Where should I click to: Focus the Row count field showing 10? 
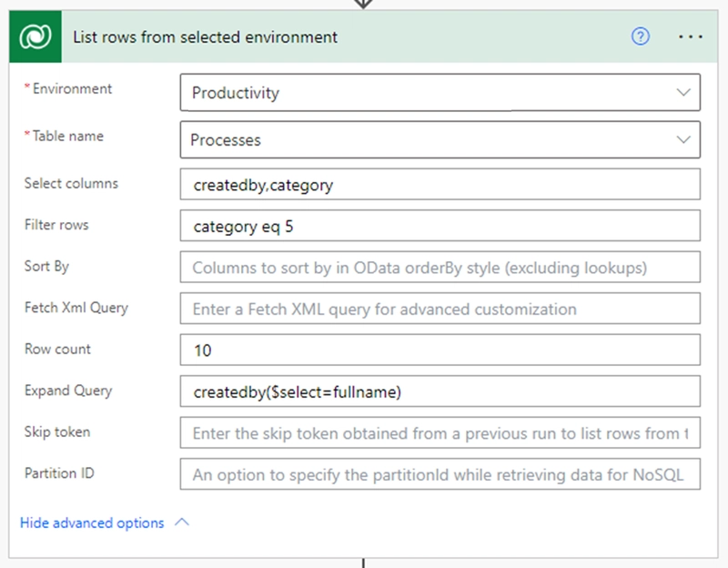pyautogui.click(x=440, y=350)
